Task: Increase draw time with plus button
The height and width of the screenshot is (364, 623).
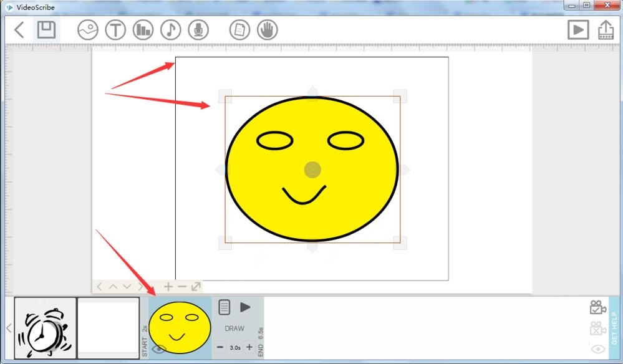Action: click(249, 347)
